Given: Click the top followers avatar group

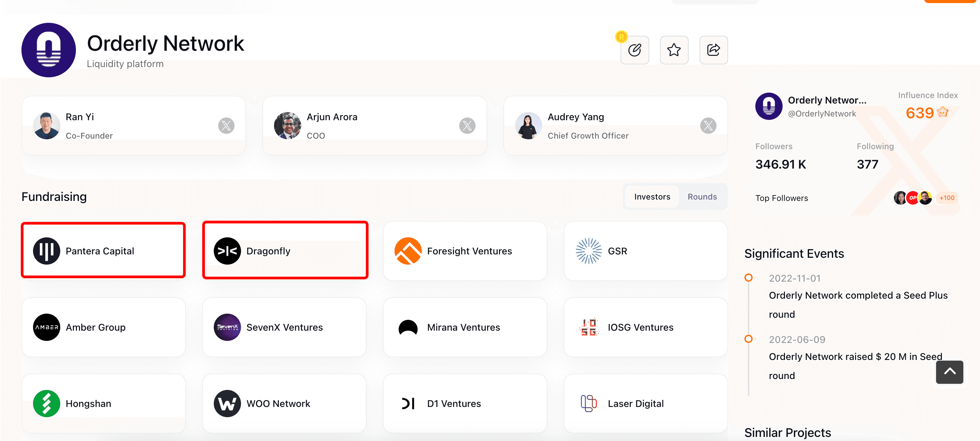Looking at the screenshot, I should pos(913,198).
